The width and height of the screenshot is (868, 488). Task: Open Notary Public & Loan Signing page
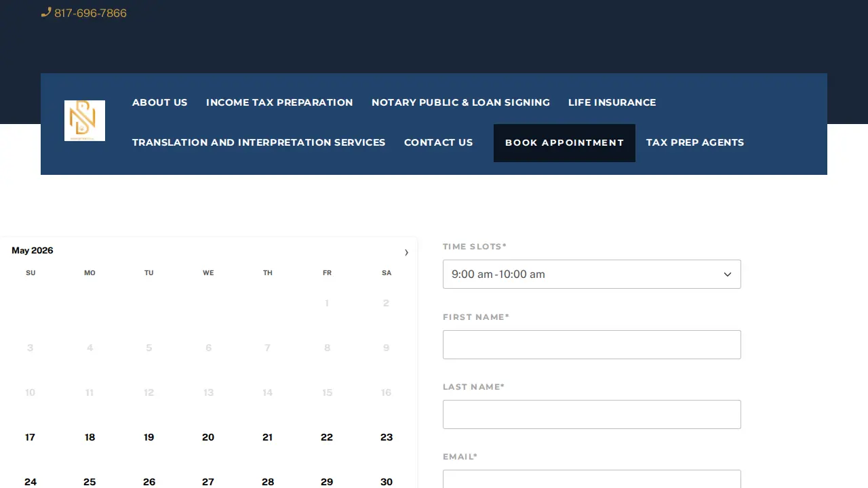460,102
